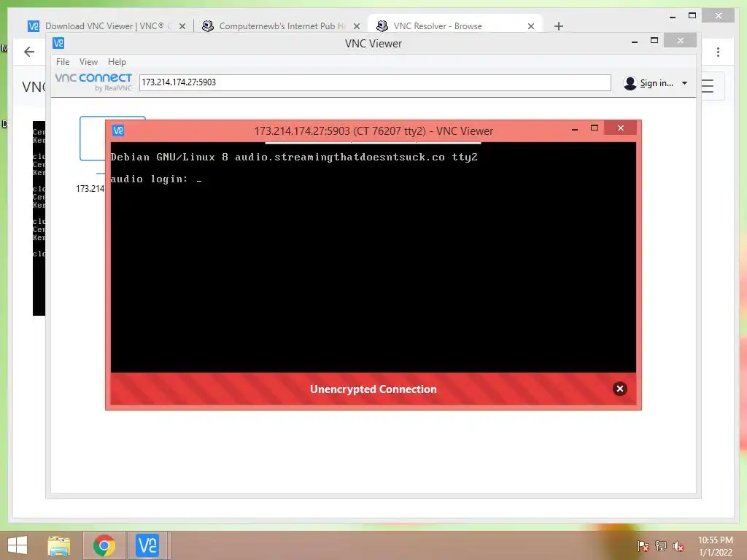The height and width of the screenshot is (560, 747).
Task: Click the remote session title bar text
Action: point(373,131)
